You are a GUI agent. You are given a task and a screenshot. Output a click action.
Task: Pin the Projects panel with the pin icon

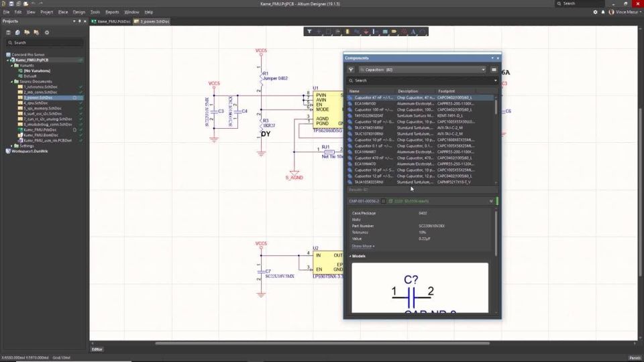(x=80, y=21)
